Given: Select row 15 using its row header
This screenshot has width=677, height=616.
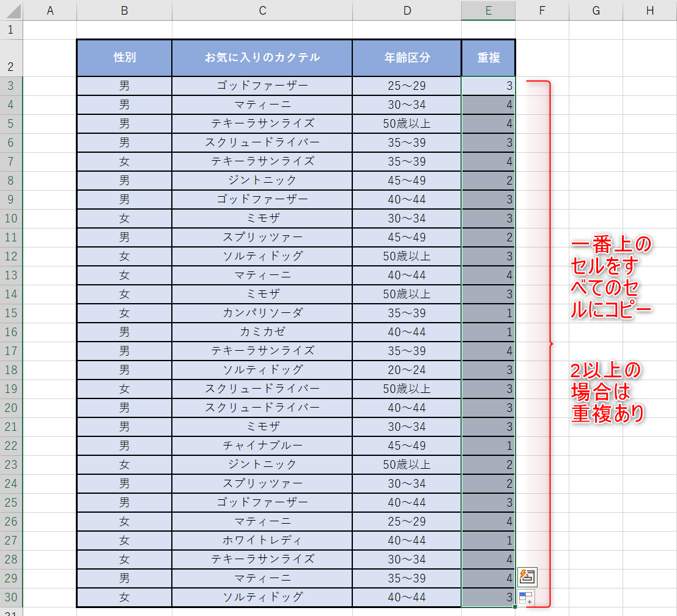Looking at the screenshot, I should pos(11,313).
